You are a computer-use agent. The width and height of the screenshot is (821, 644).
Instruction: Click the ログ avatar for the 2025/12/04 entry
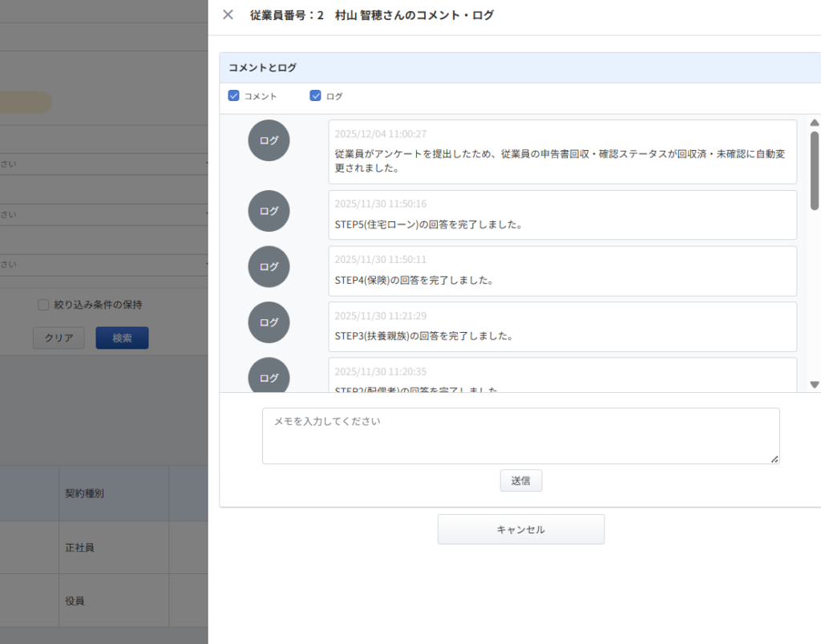tap(269, 140)
